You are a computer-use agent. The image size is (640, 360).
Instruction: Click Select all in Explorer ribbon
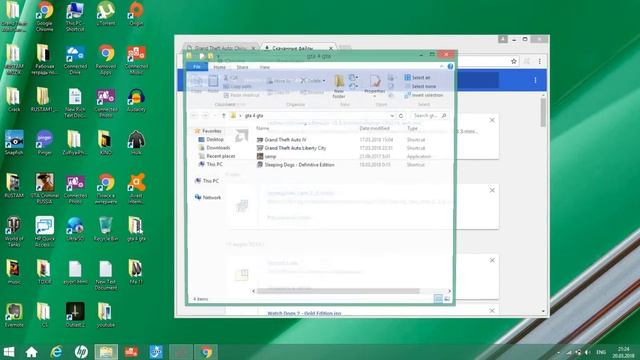[x=417, y=78]
